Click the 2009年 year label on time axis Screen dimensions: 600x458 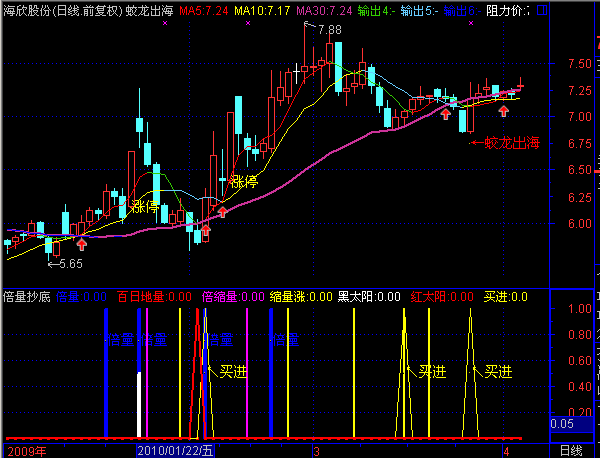[x=27, y=451]
